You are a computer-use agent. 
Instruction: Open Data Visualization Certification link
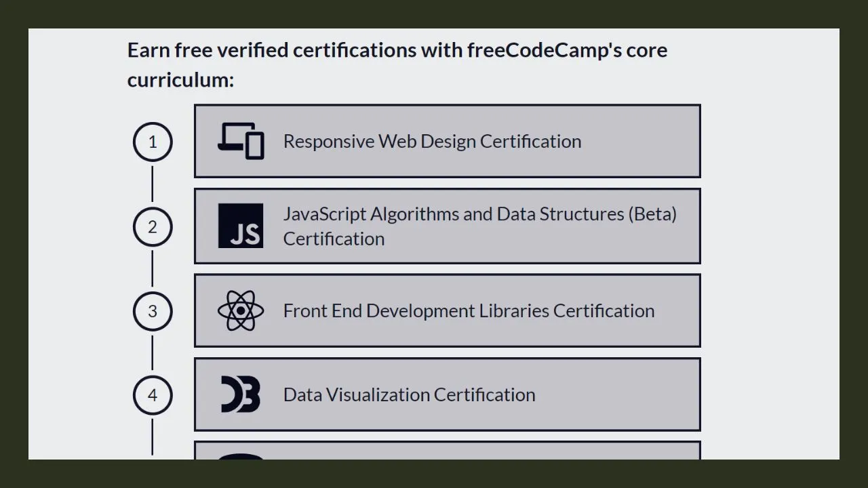pyautogui.click(x=448, y=394)
